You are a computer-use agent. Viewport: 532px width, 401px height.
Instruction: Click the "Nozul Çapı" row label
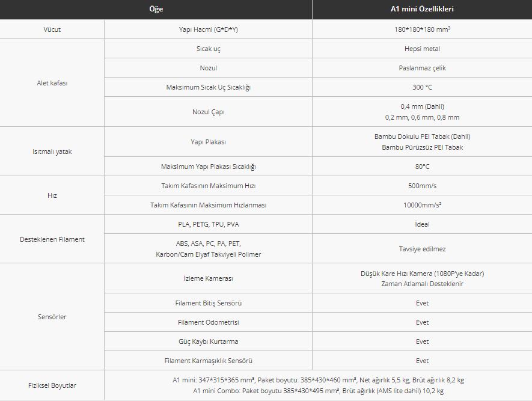point(208,112)
